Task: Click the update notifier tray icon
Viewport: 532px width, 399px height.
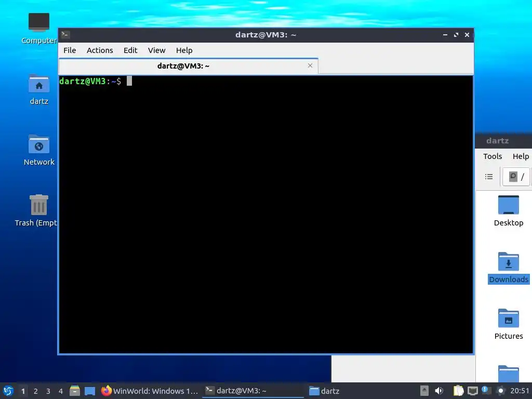Action: click(x=485, y=390)
